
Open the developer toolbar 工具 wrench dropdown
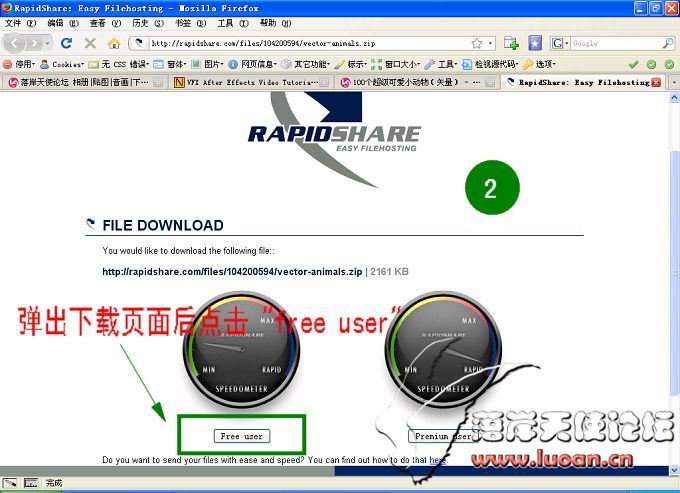(x=441, y=64)
